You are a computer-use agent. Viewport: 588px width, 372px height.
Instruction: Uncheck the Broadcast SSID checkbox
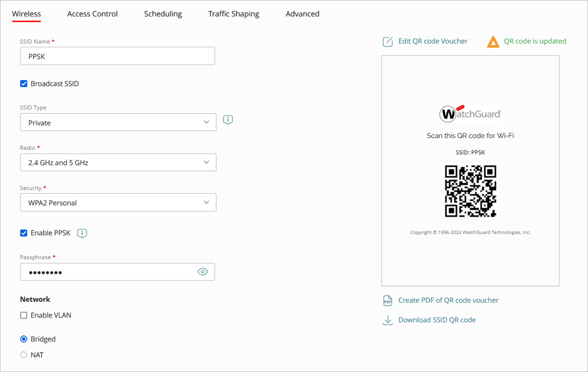(24, 84)
